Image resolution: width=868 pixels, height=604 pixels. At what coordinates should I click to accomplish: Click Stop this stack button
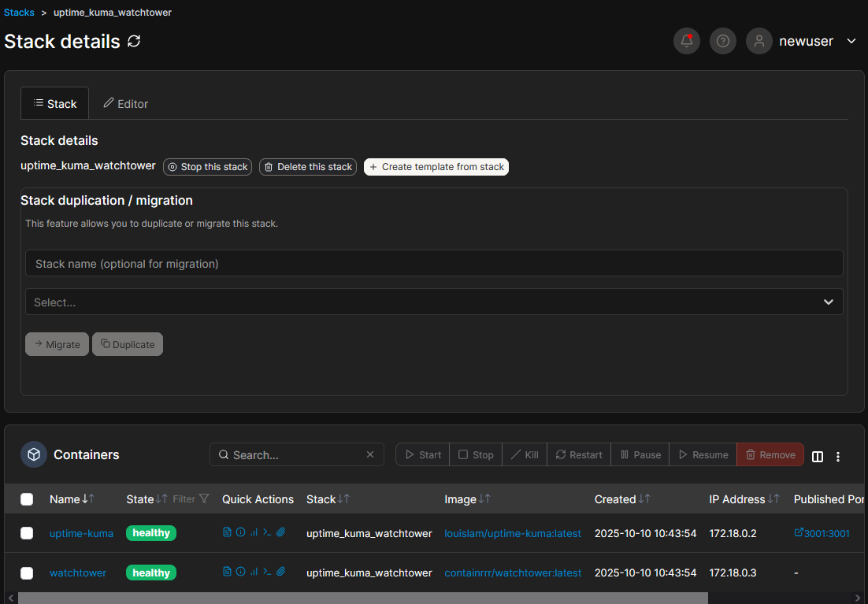[x=207, y=167]
